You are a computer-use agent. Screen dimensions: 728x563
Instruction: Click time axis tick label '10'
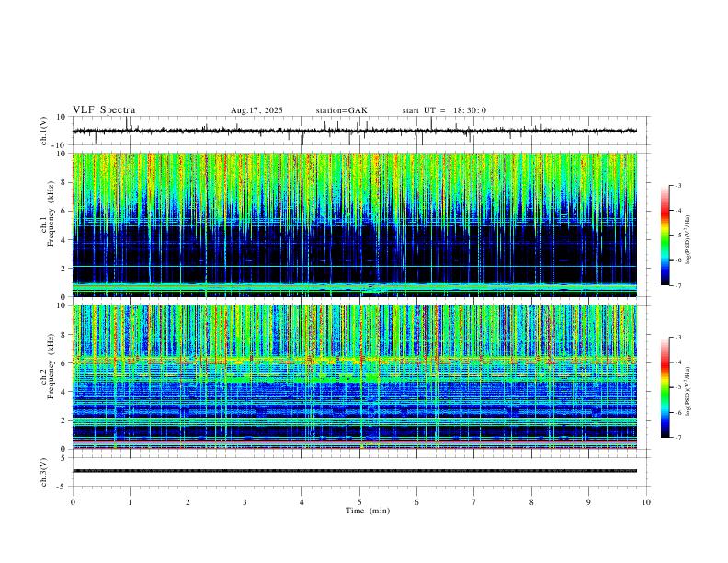[646, 502]
